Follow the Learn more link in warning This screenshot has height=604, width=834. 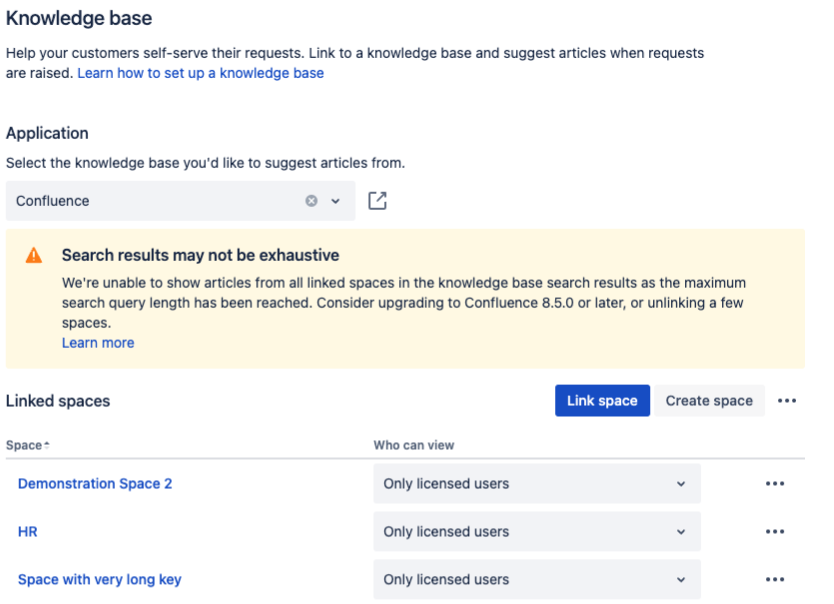[98, 343]
